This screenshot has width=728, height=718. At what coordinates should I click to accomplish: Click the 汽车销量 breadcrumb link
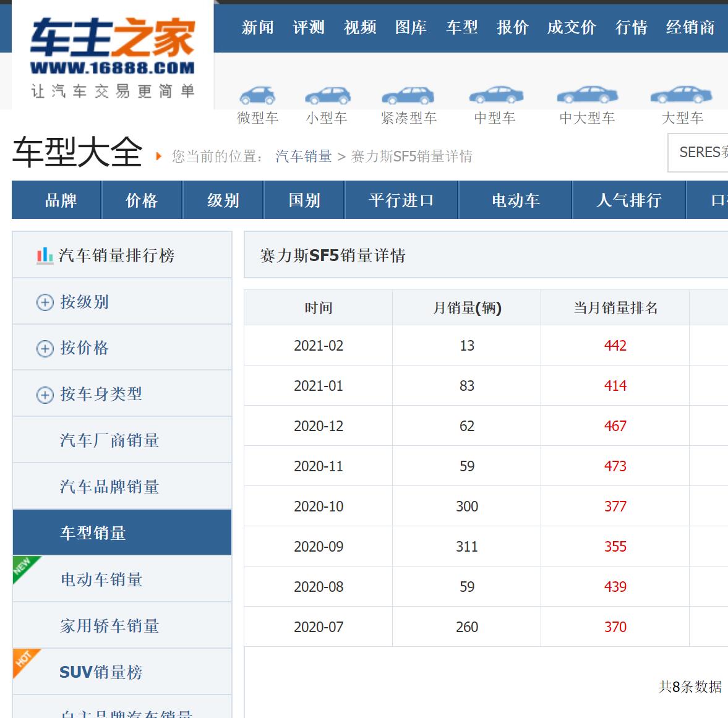tap(304, 156)
